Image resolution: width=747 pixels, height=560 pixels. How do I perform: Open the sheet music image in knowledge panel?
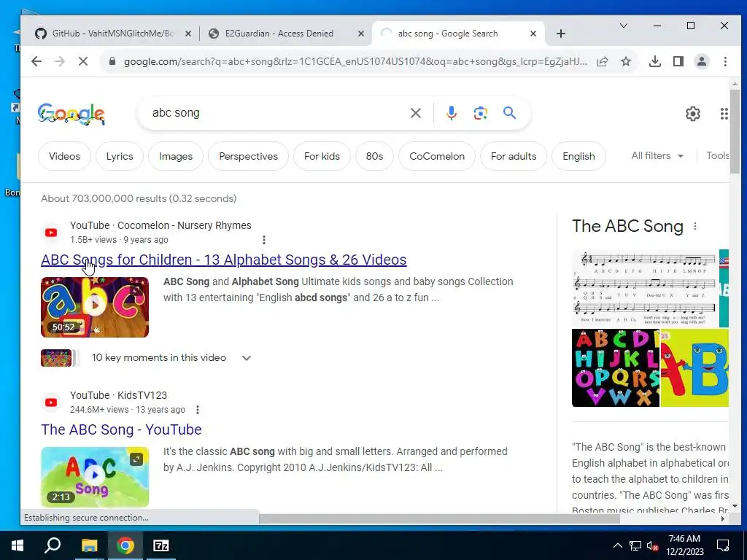click(645, 289)
